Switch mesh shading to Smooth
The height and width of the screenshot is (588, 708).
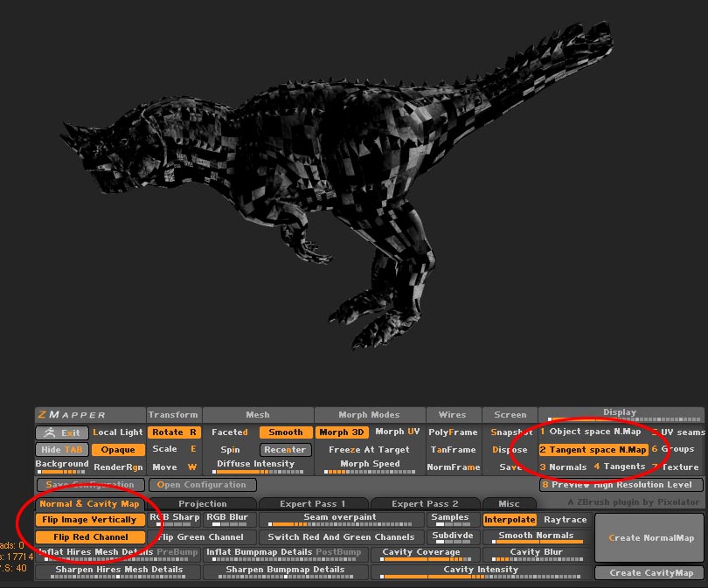click(286, 432)
